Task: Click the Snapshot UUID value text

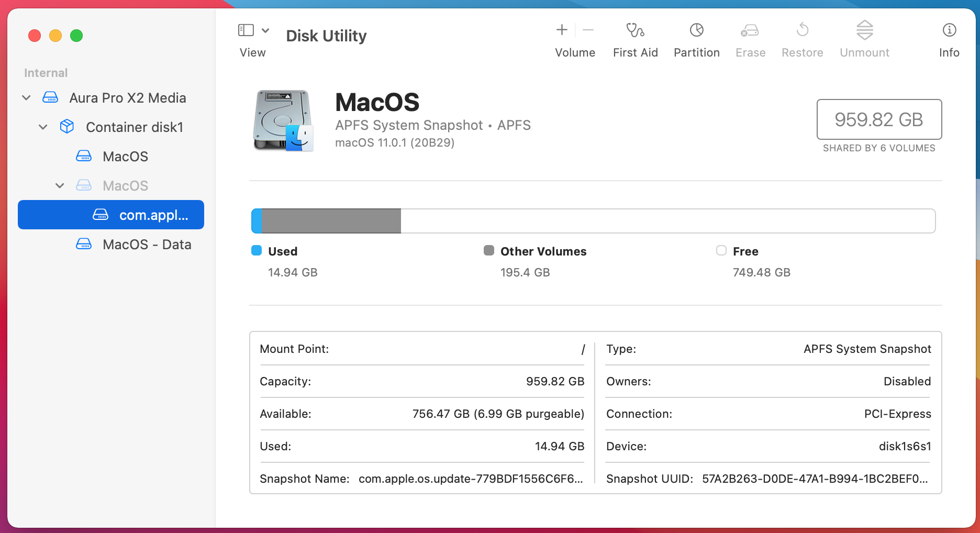Action: [815, 479]
